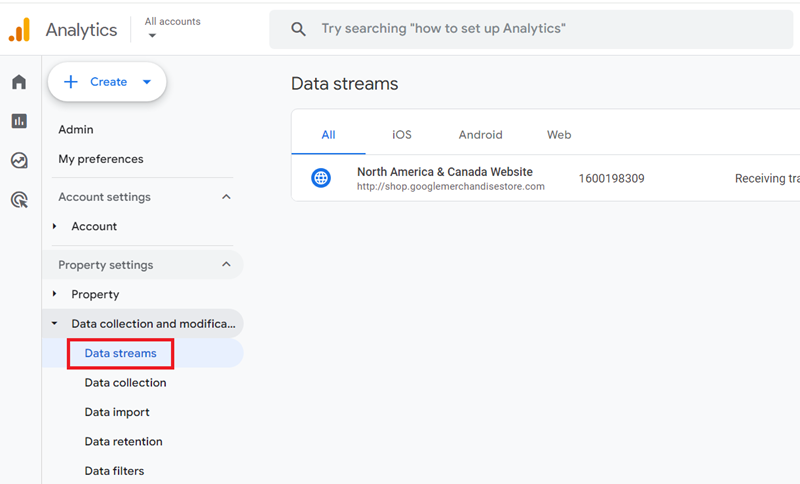Click the search magnifier icon
The image size is (800, 484).
298,29
